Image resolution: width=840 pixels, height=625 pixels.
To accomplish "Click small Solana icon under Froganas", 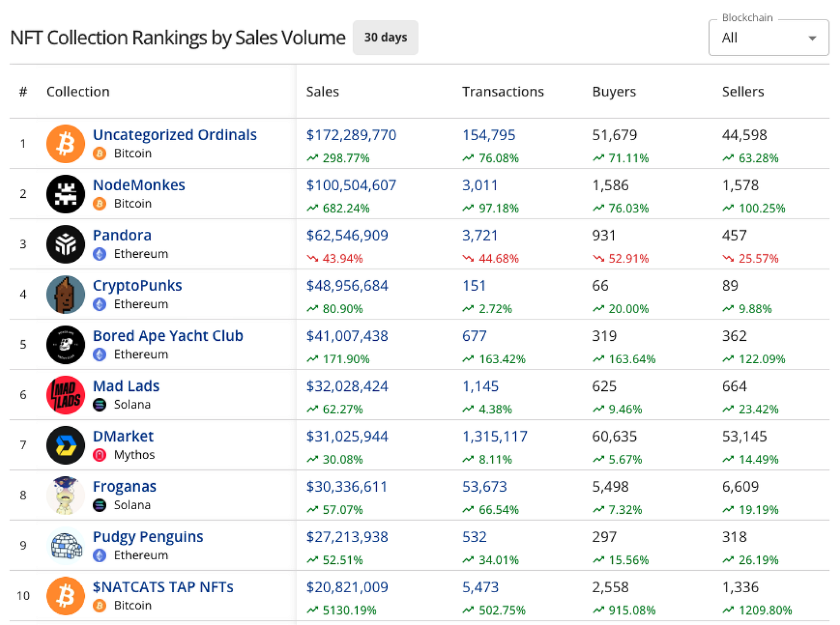I will 100,505.
